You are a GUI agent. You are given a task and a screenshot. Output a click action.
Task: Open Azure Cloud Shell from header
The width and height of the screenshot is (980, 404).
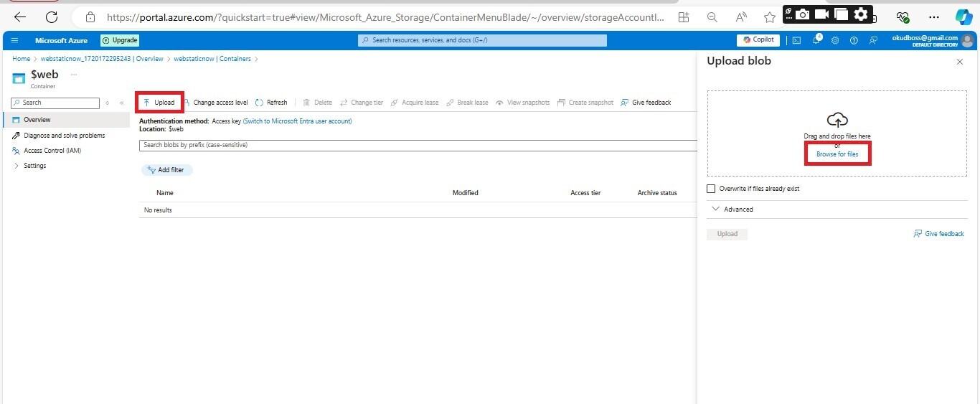pyautogui.click(x=797, y=40)
